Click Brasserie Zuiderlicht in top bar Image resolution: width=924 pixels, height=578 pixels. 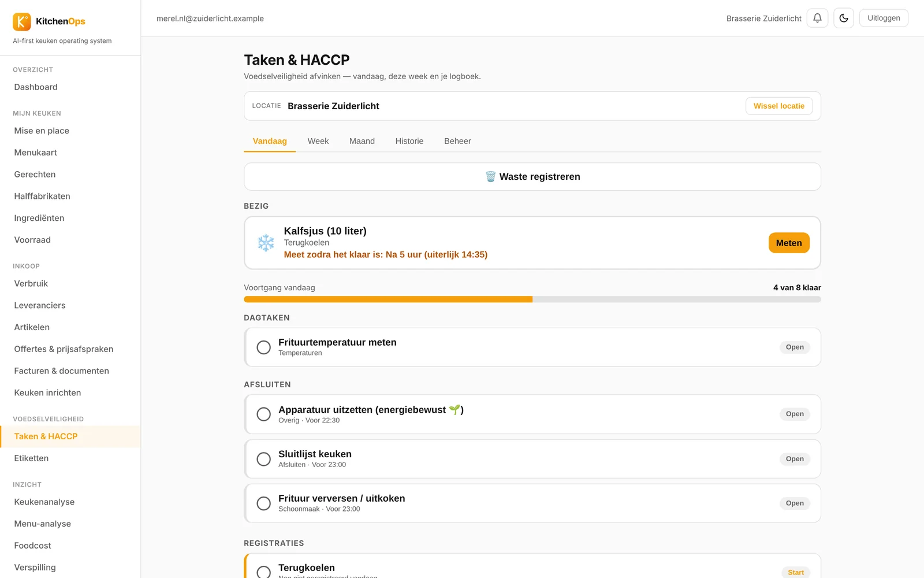point(763,18)
